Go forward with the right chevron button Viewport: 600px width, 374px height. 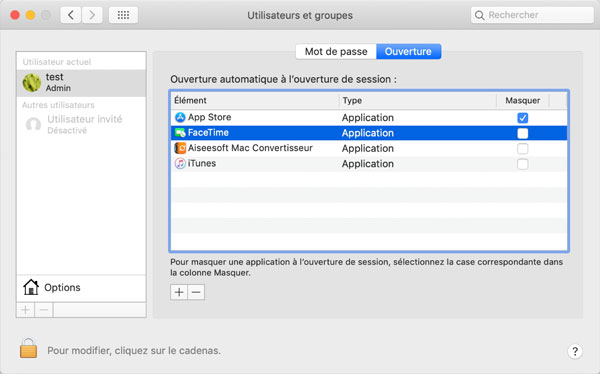(92, 15)
